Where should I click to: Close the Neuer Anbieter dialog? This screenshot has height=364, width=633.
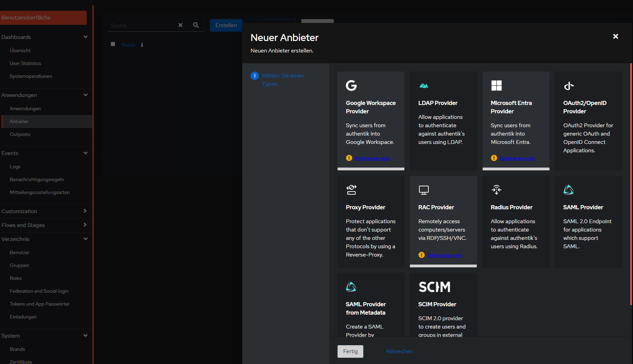[616, 37]
